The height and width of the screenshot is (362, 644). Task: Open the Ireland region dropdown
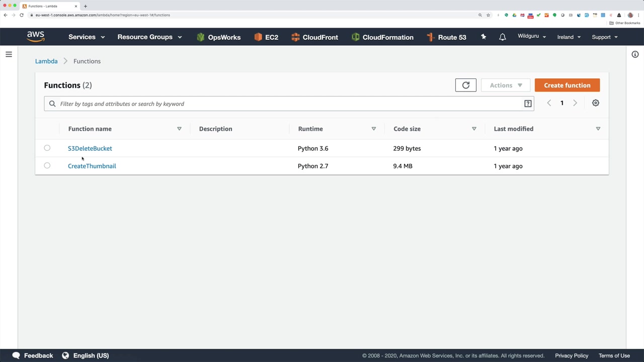pyautogui.click(x=569, y=37)
